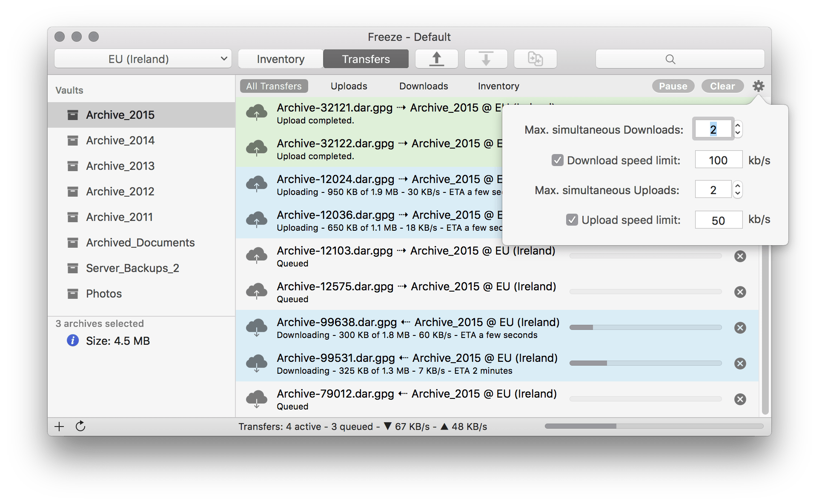
Task: Open the transfer settings gear
Action: pyautogui.click(x=759, y=86)
